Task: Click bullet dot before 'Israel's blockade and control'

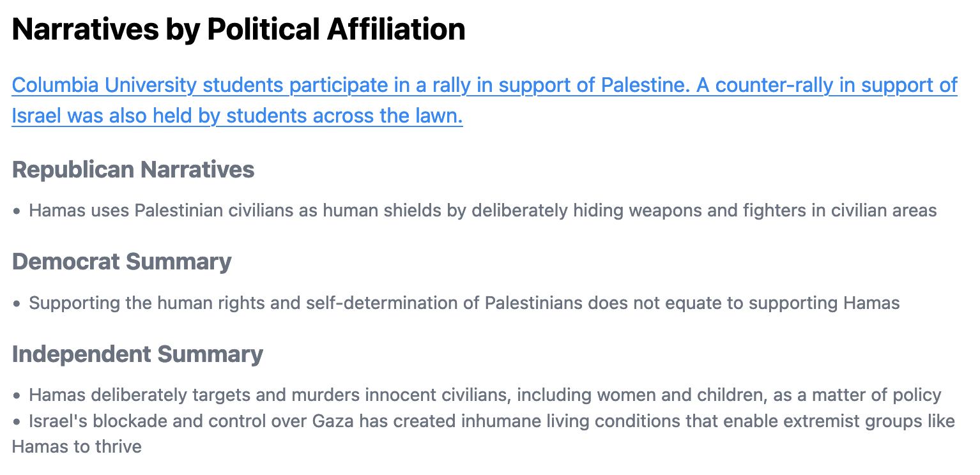Action: 17,422
